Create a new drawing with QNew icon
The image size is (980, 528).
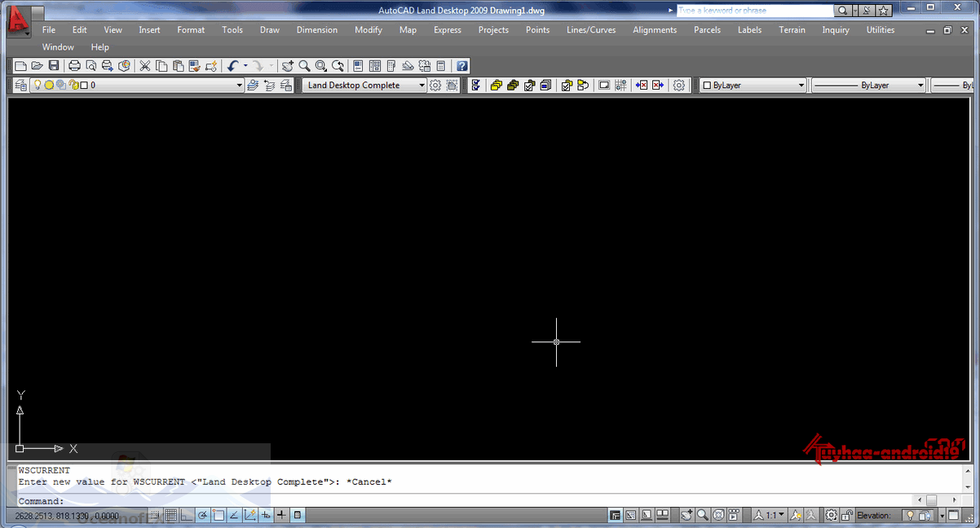tap(21, 66)
